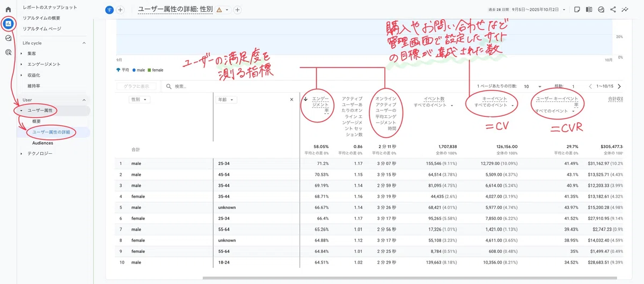This screenshot has width=644, height=284.
Task: Click the '45-54' age cell in row 2
Action: [x=224, y=174]
